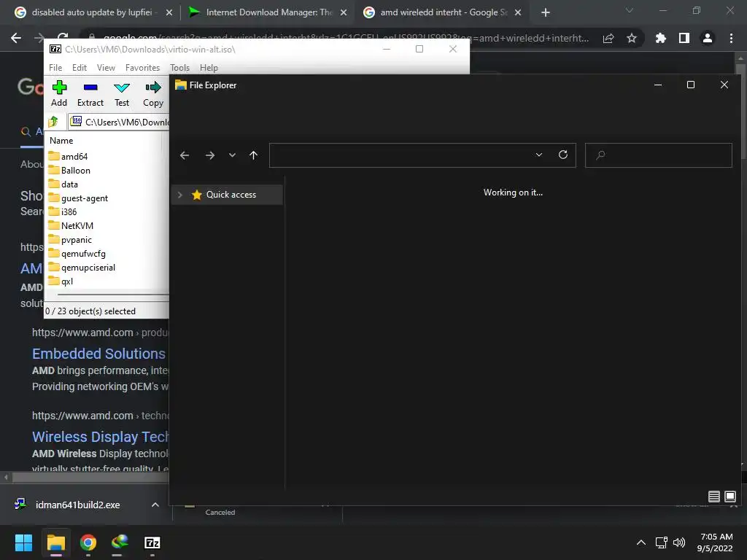Open the Edit menu in 7-Zip
Image resolution: width=747 pixels, height=560 pixels.
pyautogui.click(x=79, y=68)
